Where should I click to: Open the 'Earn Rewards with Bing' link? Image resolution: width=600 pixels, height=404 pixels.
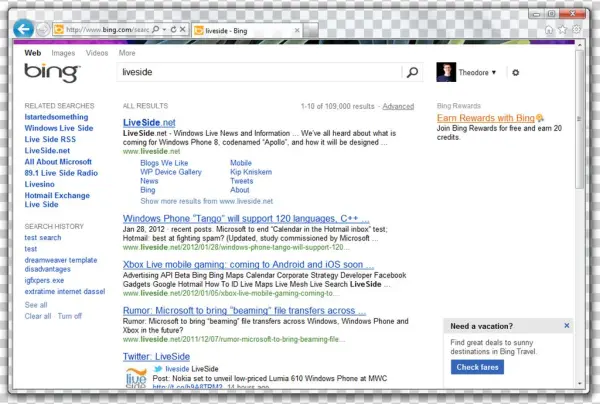(x=486, y=118)
